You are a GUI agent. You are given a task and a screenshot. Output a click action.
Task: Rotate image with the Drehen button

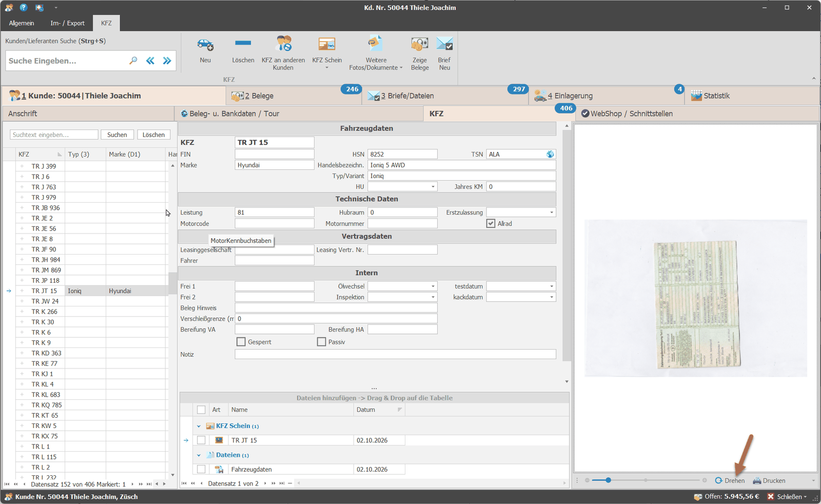pos(730,480)
